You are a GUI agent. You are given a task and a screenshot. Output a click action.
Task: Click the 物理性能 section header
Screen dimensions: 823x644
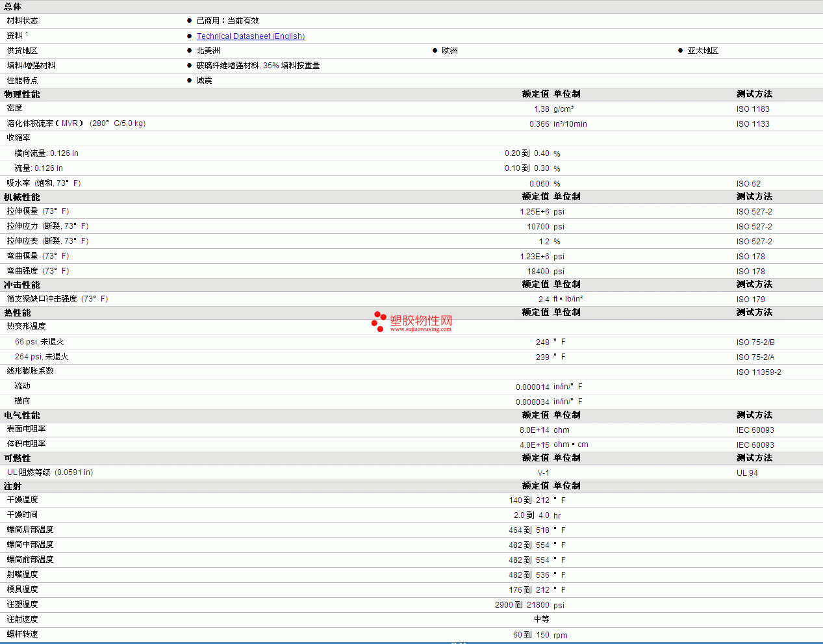tap(21, 94)
